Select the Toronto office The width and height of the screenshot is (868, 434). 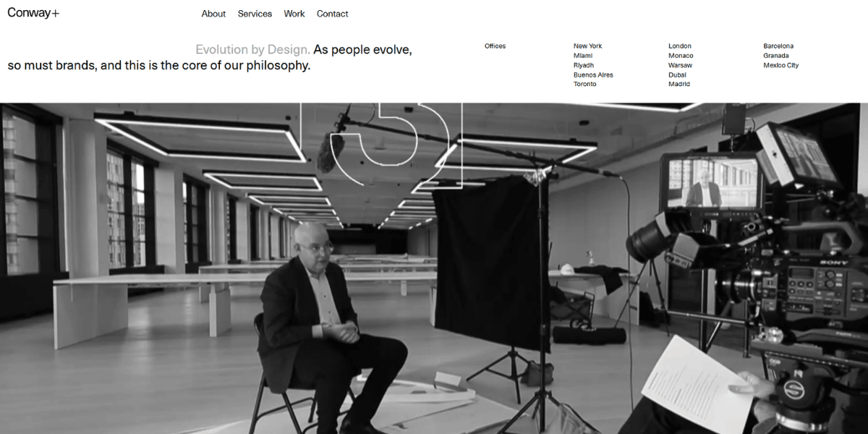(585, 84)
